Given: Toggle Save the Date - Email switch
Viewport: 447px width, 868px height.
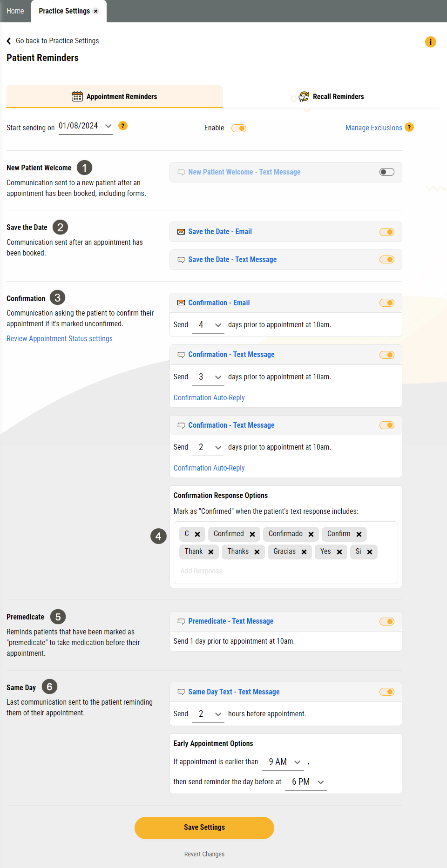Looking at the screenshot, I should (387, 232).
